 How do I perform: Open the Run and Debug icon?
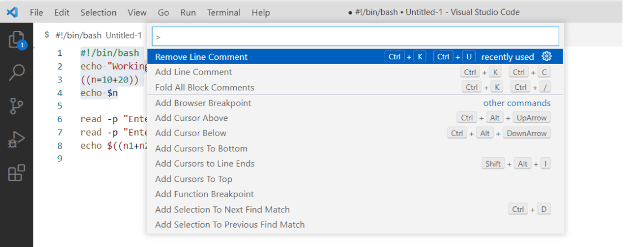pyautogui.click(x=16, y=140)
